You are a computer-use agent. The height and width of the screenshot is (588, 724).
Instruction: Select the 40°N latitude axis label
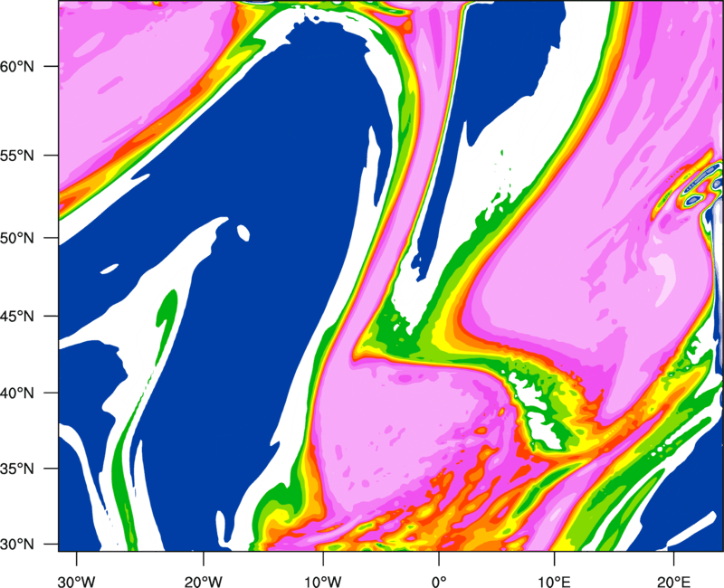point(17,394)
